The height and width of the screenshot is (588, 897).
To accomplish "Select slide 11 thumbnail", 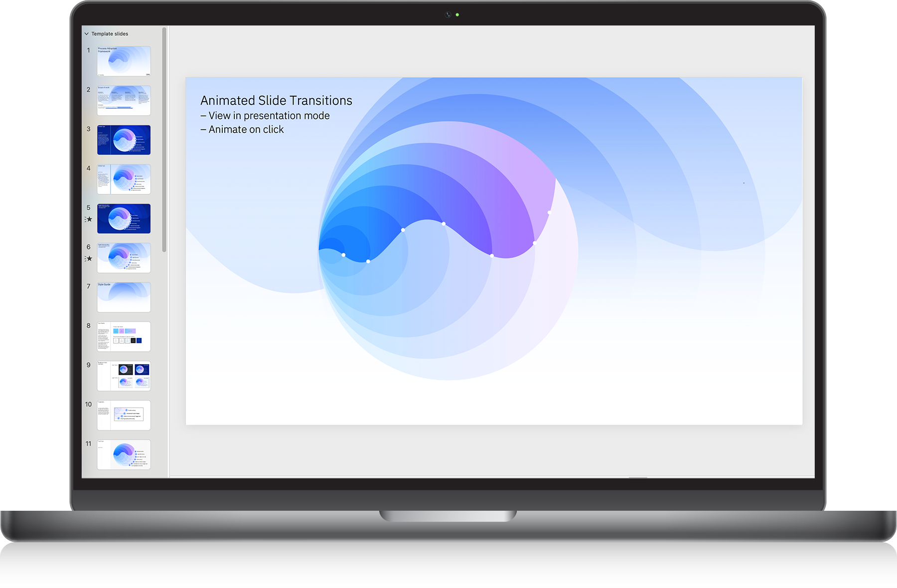I will click(x=124, y=454).
